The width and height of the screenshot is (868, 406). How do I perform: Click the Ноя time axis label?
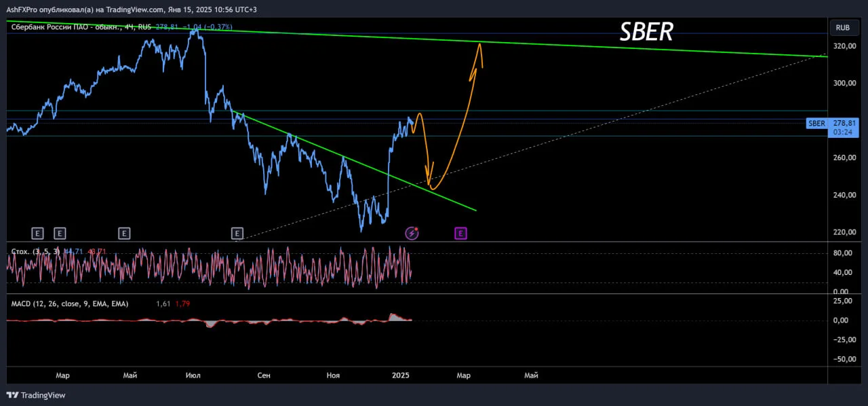333,375
